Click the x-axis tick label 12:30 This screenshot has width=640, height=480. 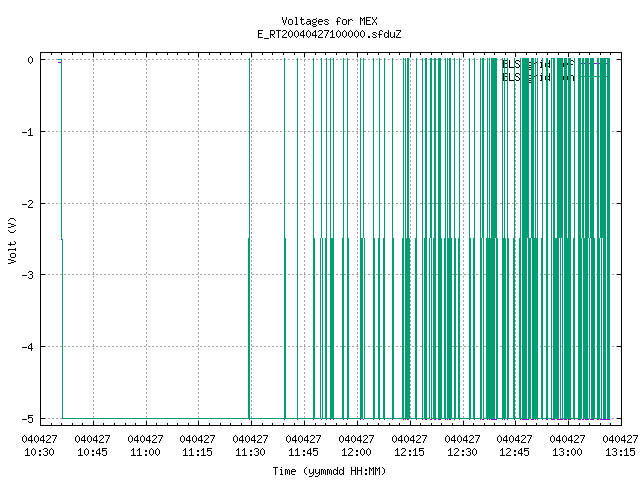tap(462, 452)
